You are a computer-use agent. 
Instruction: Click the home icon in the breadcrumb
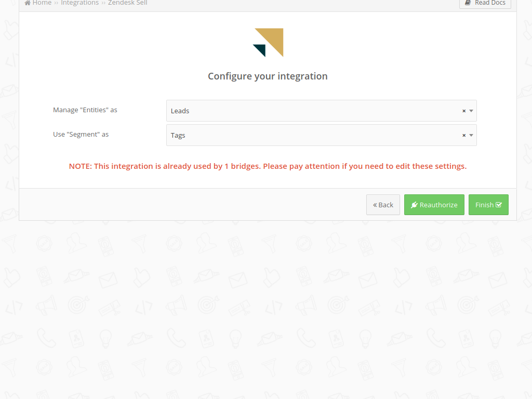pyautogui.click(x=28, y=3)
